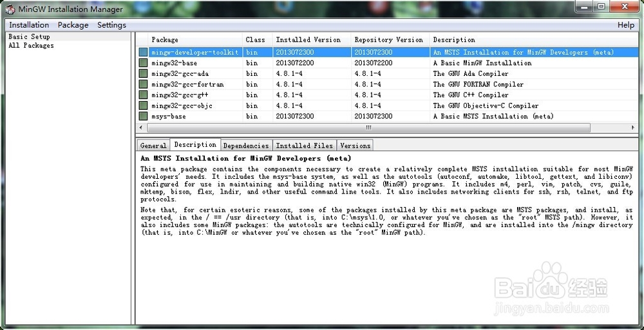Toggle mingw32-gcc-ada package checkbox
Viewport: 644px width, 330px height.
pyautogui.click(x=143, y=73)
